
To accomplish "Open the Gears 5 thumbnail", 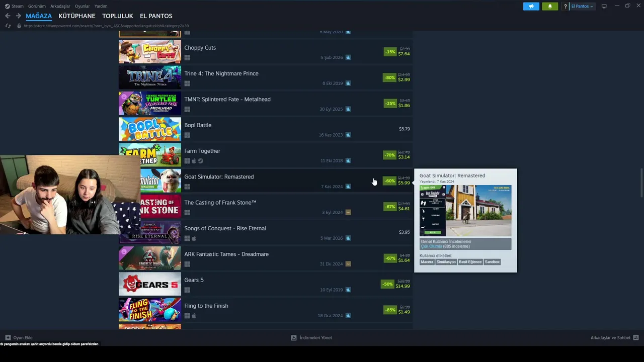I will click(x=150, y=284).
